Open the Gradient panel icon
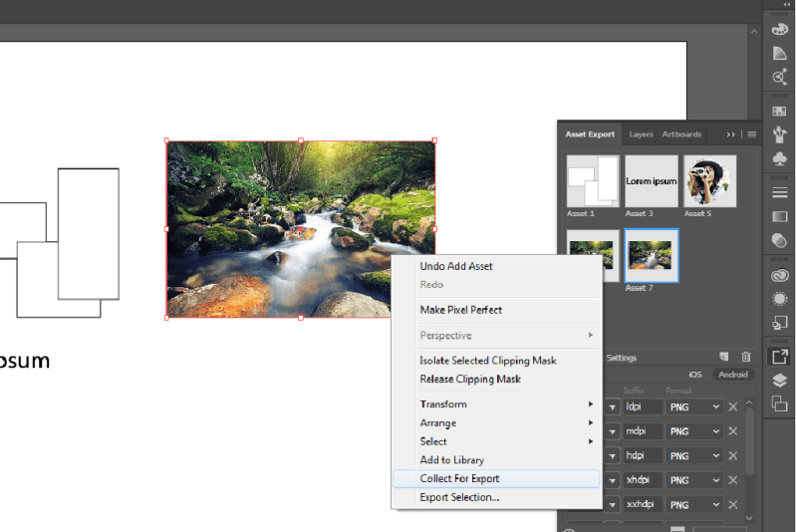This screenshot has width=796, height=532. point(779,217)
